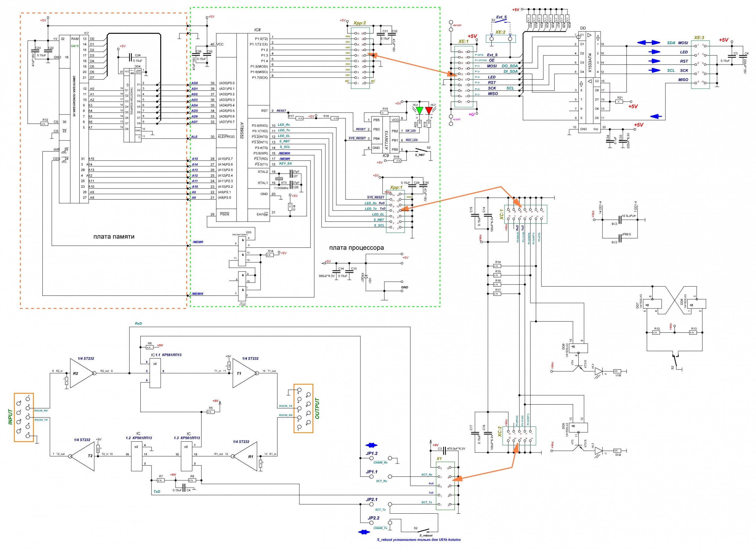The image size is (756, 549).
Task: Click the DD4 latch designator
Action: tap(137, 66)
